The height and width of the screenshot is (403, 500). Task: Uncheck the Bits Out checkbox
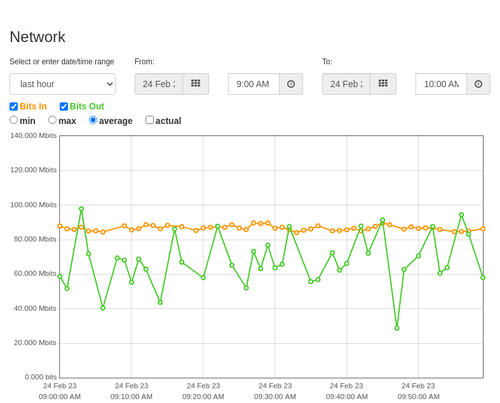64,106
